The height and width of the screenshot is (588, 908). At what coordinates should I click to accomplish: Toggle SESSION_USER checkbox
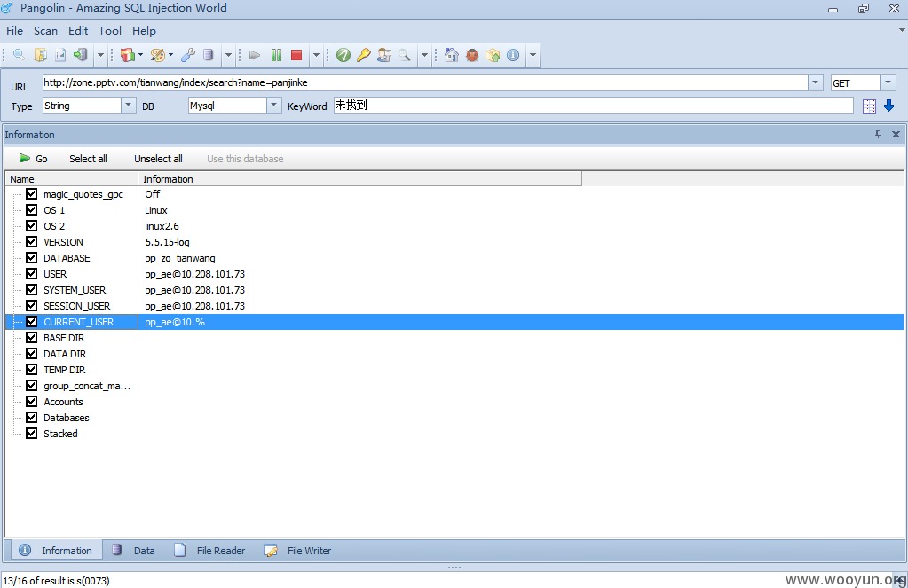32,305
